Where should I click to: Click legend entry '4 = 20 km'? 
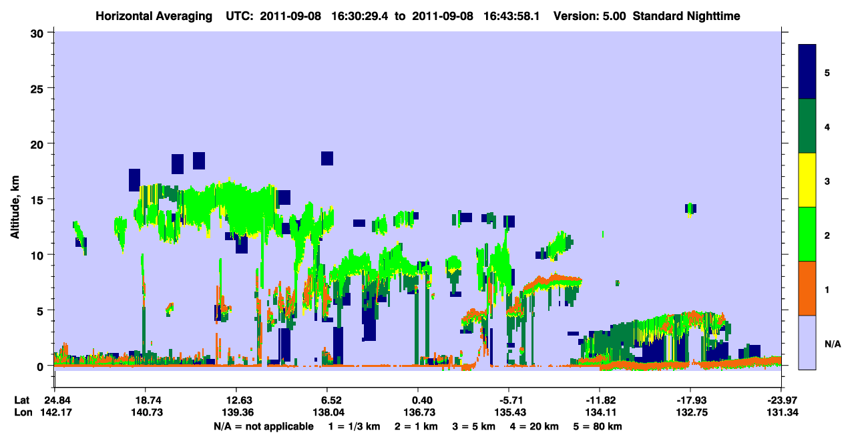click(535, 426)
